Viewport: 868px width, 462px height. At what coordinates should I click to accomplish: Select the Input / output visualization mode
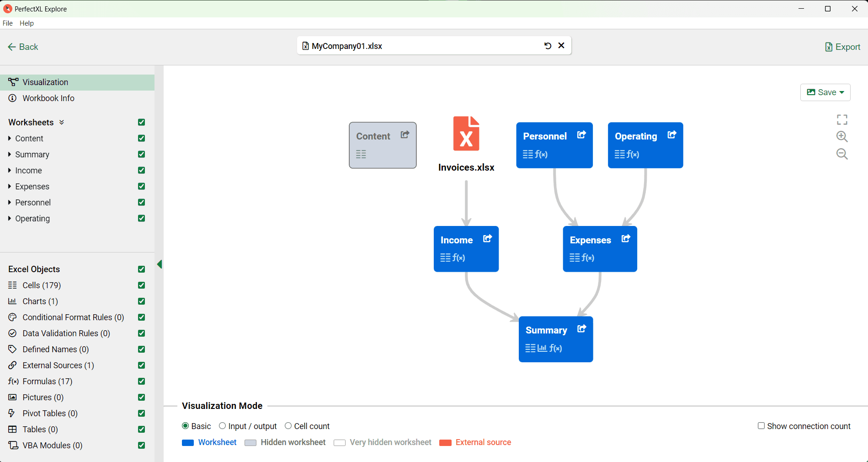(x=223, y=425)
